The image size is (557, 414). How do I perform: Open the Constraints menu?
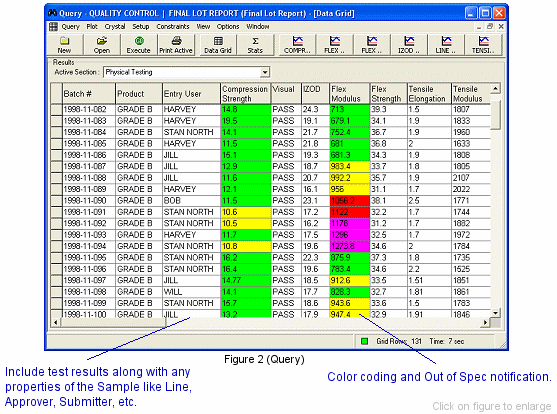[x=173, y=27]
